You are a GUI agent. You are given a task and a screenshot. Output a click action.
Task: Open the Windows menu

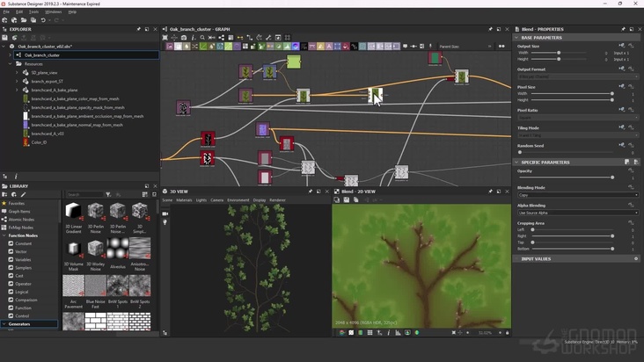tap(53, 12)
